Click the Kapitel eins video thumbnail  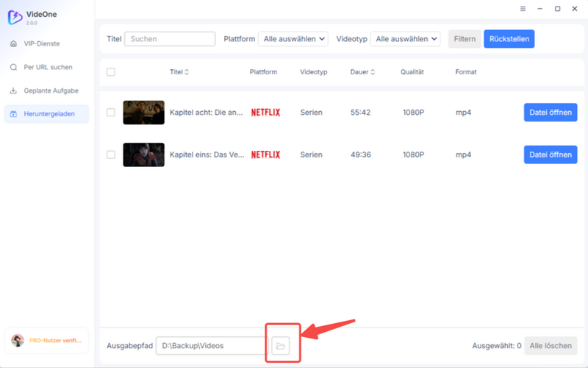pos(143,155)
